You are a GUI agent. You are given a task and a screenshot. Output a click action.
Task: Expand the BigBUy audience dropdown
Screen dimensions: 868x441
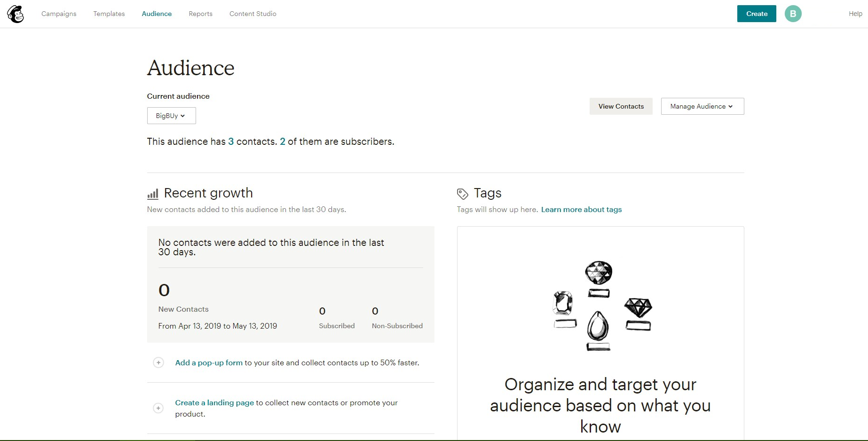click(171, 116)
